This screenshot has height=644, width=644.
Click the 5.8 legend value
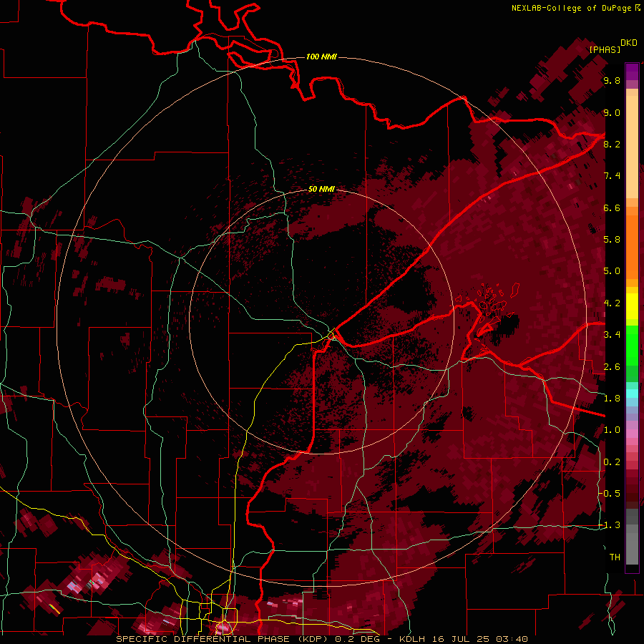[x=612, y=239]
